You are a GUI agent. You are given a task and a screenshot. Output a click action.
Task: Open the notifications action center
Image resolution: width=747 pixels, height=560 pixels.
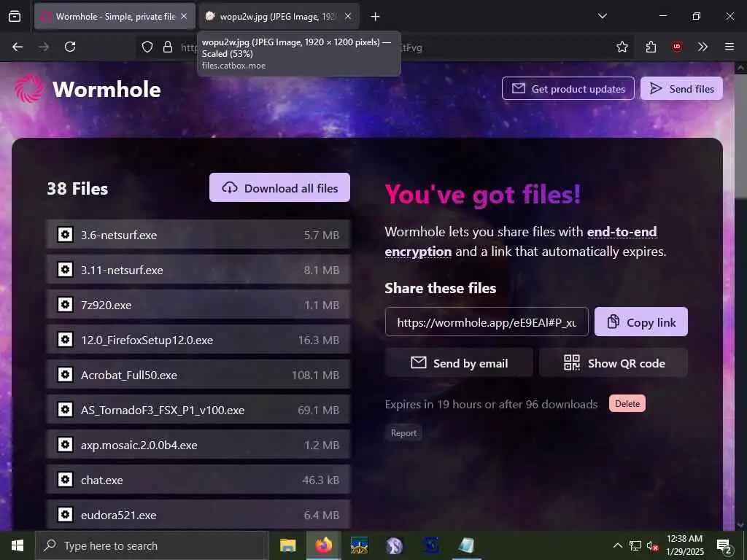click(724, 545)
